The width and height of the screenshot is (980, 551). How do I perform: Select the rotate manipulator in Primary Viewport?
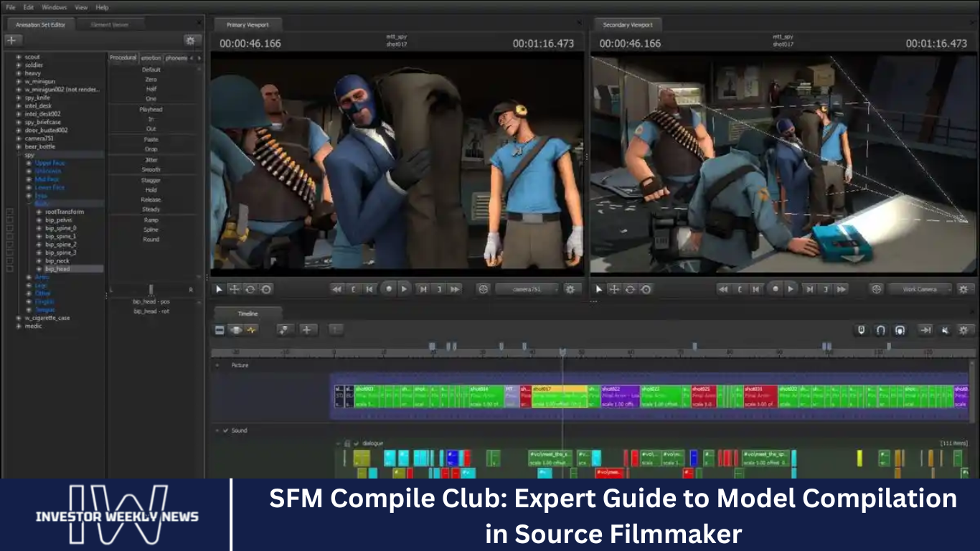(250, 289)
